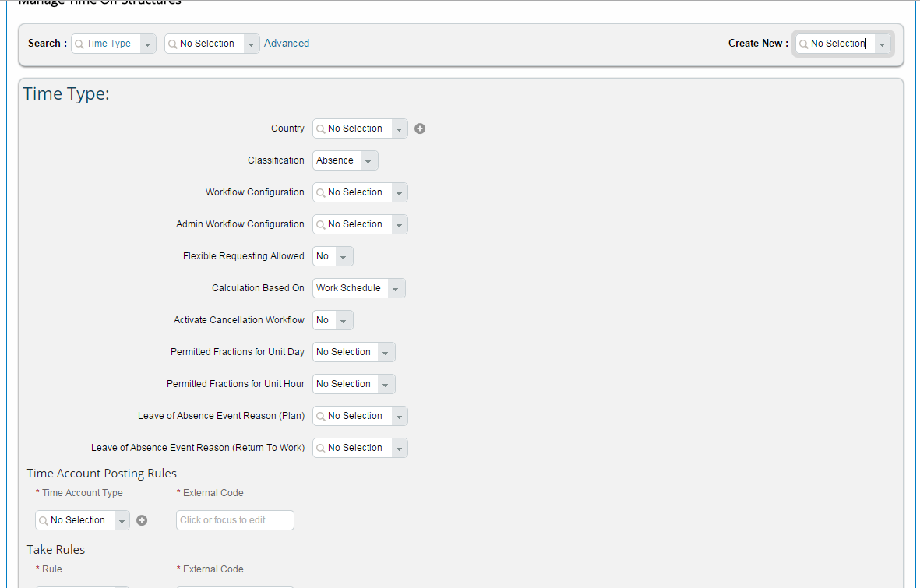Click the magnifier icon in the Create New field
The image size is (920, 588).
(x=804, y=44)
